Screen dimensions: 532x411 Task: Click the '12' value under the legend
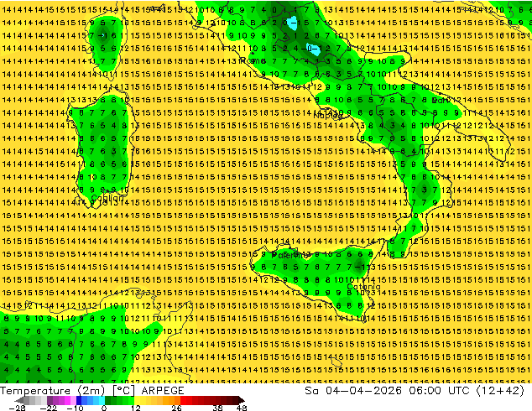[136, 408]
